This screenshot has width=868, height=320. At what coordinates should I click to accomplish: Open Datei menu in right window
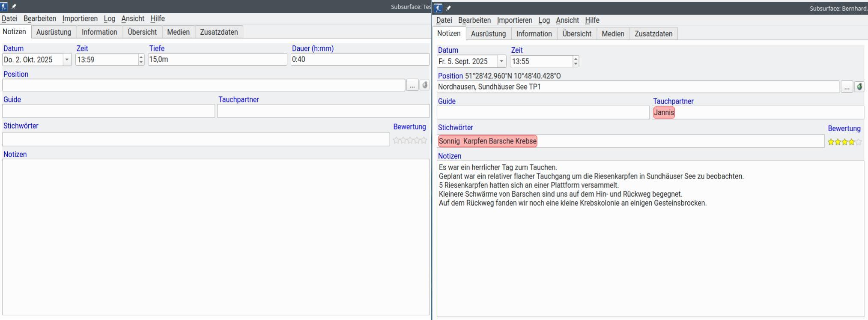(x=444, y=20)
